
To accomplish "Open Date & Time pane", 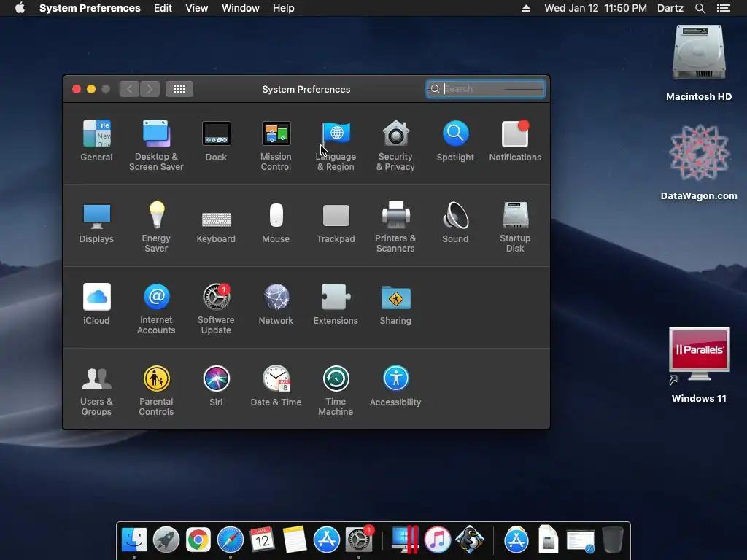I will [276, 386].
